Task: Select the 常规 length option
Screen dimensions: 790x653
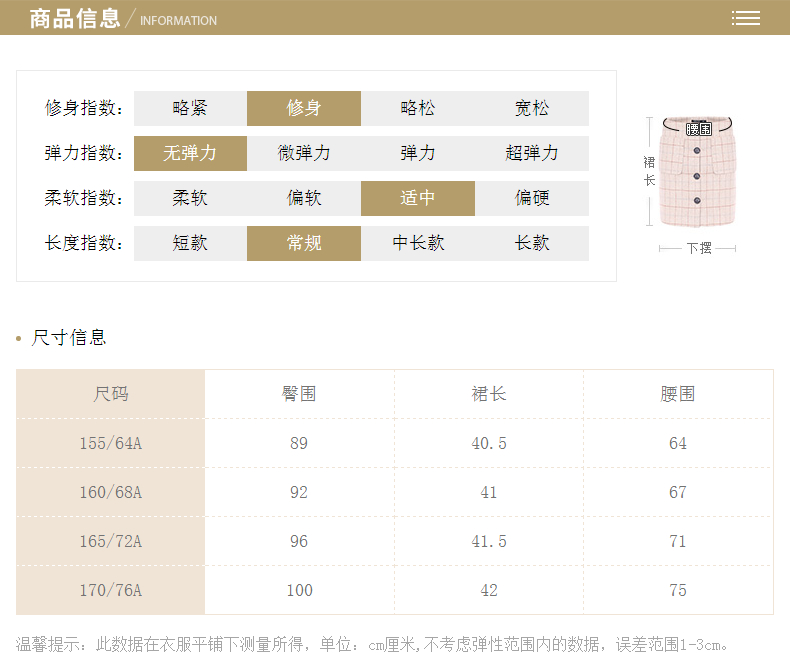Action: tap(304, 243)
